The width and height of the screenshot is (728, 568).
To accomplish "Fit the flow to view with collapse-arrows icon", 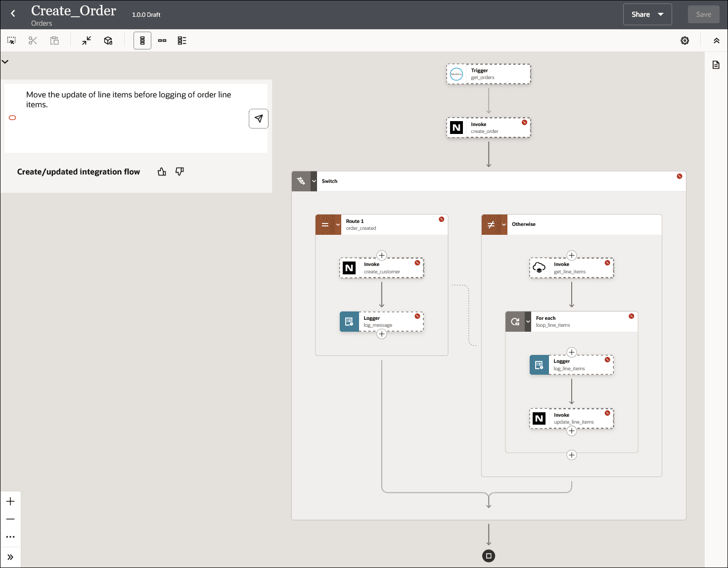I will point(86,40).
